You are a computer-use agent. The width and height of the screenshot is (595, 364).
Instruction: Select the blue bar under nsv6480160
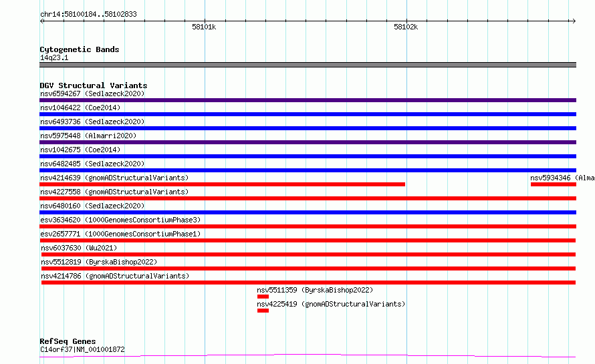coord(308,212)
